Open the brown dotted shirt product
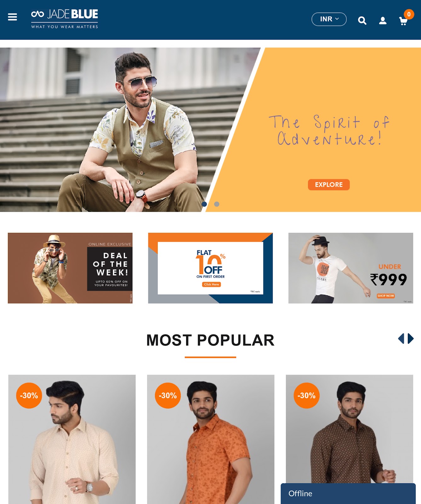The image size is (421, 504). pyautogui.click(x=350, y=428)
